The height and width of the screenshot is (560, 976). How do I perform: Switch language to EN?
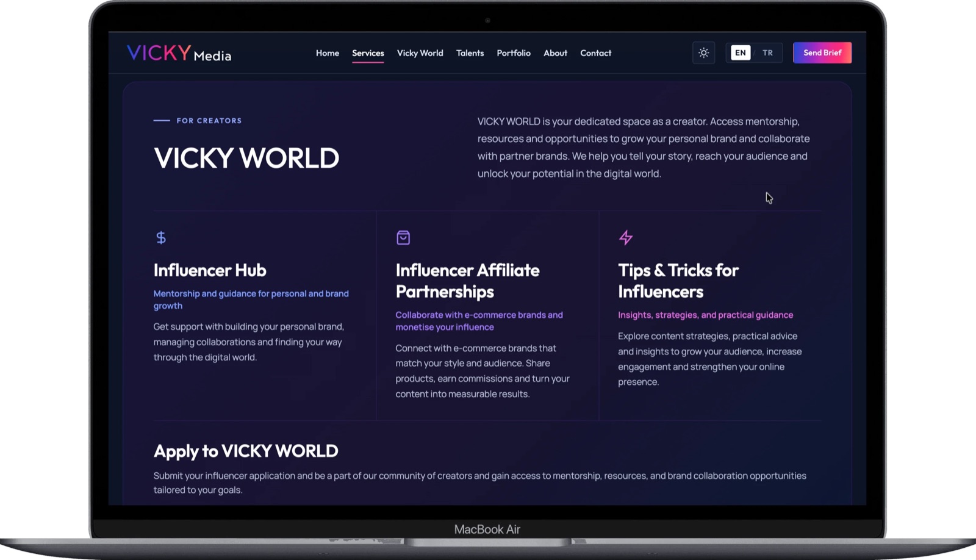click(x=741, y=53)
